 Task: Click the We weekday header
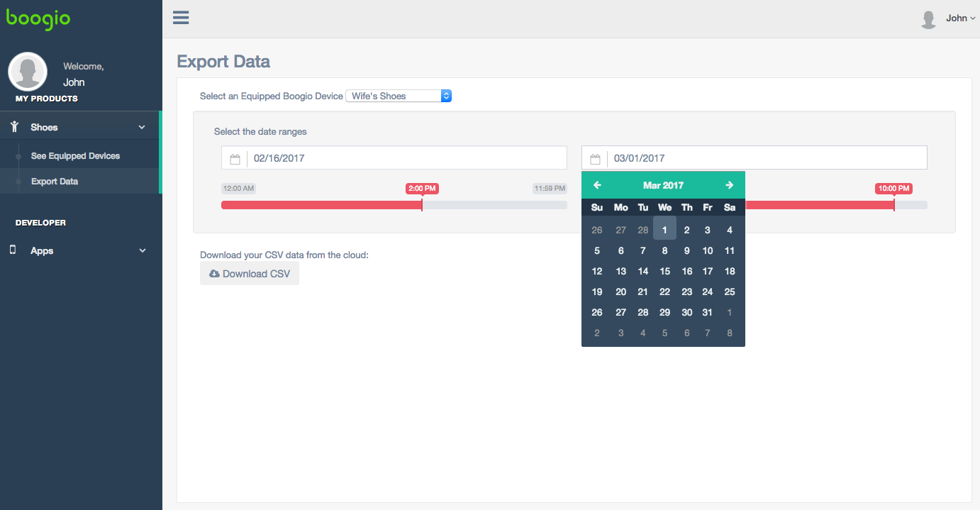tap(664, 207)
